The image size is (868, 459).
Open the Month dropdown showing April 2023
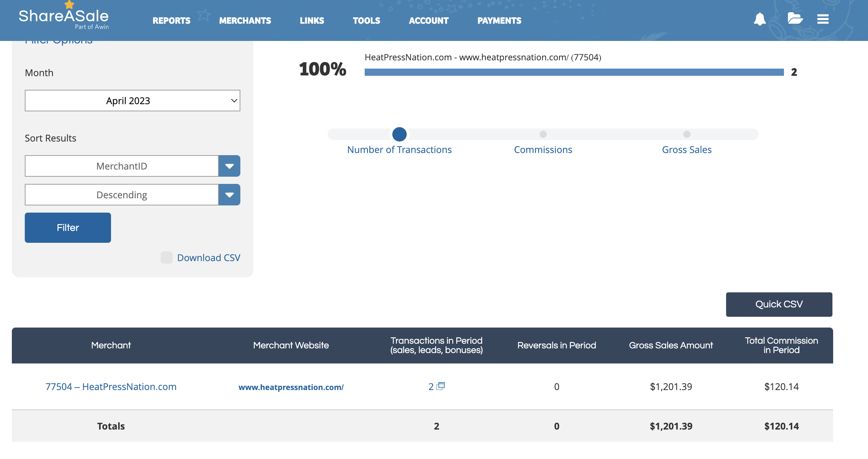133,101
